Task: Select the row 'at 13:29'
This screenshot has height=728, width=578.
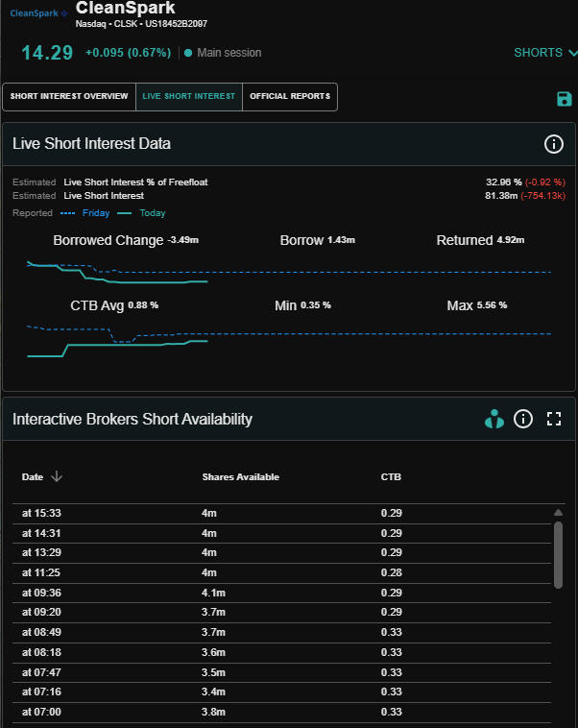Action: tap(282, 552)
